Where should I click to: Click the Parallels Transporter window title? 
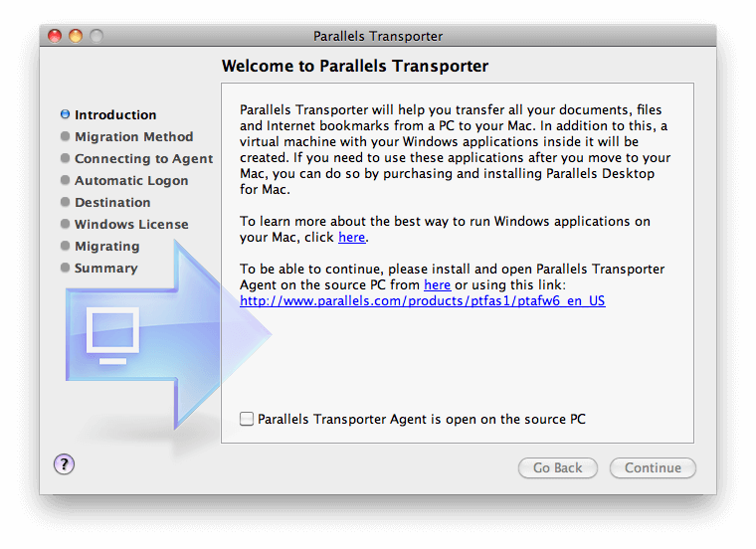(x=378, y=36)
